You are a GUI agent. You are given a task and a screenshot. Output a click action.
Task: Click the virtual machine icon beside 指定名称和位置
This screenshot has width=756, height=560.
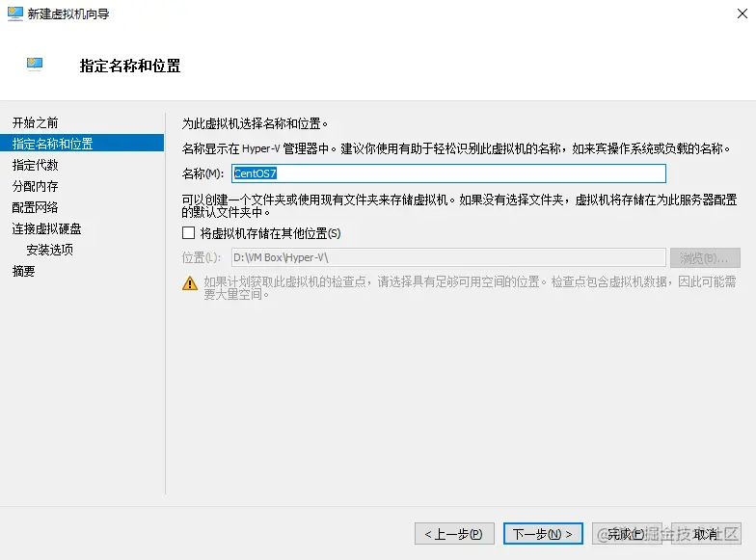coord(35,64)
